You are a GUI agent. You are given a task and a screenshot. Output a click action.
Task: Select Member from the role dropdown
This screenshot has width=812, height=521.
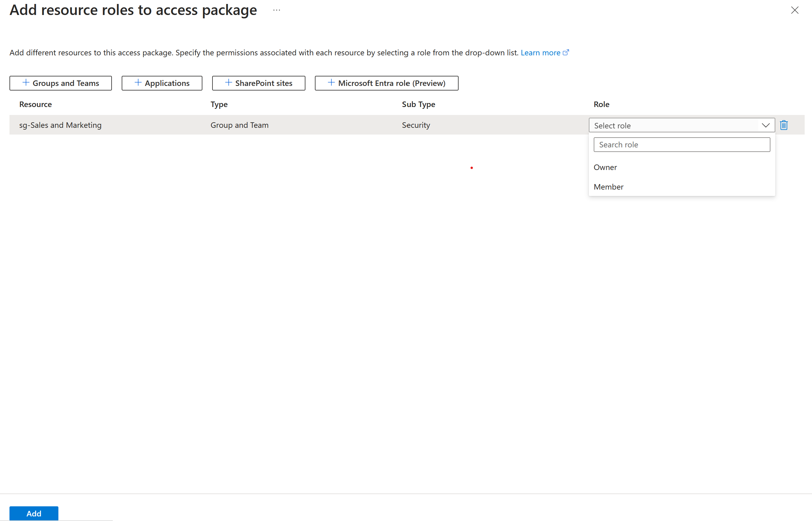click(x=609, y=186)
